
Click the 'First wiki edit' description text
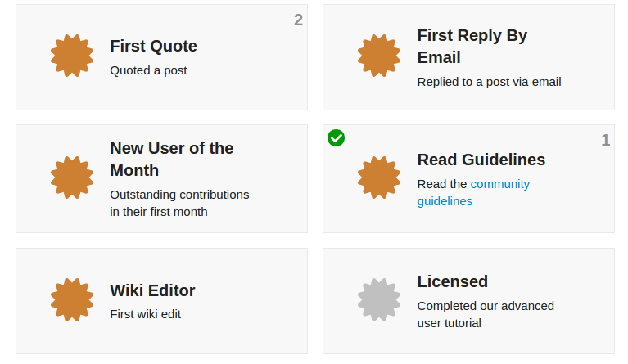tap(146, 314)
